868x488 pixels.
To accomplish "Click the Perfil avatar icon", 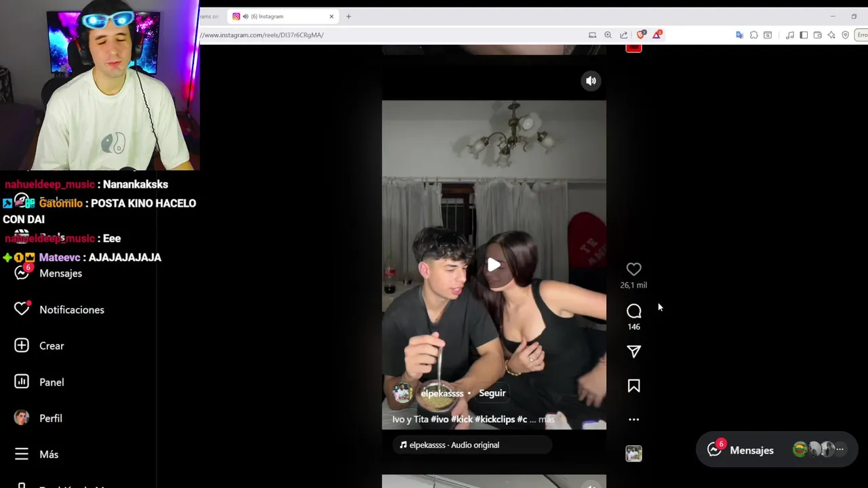I will [x=22, y=418].
